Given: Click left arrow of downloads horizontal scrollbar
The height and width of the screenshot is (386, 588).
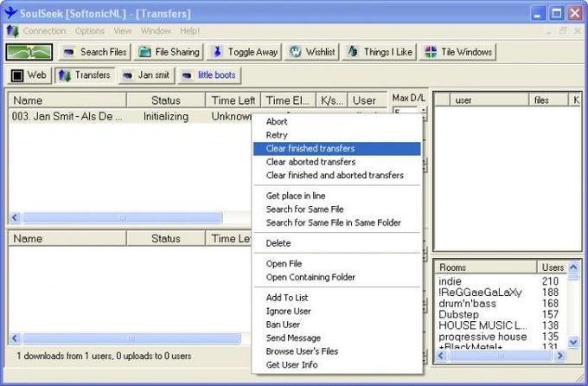Looking at the screenshot, I should tap(15, 217).
